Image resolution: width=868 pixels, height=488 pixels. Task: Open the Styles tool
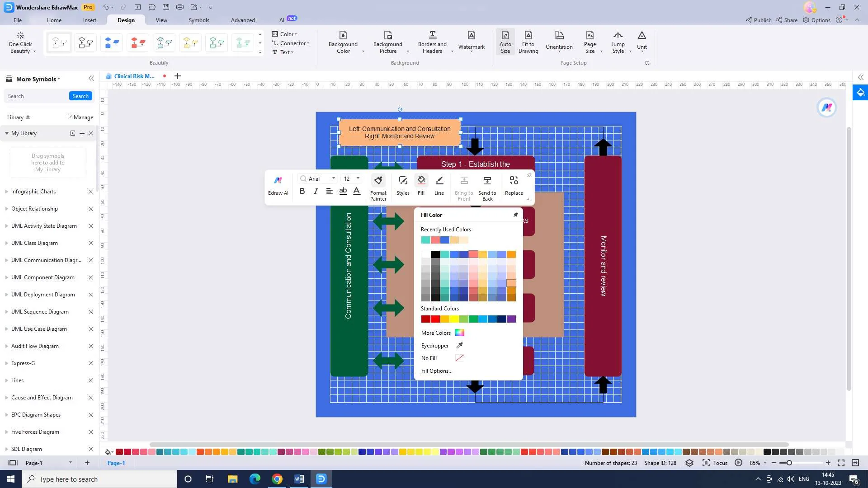(402, 181)
